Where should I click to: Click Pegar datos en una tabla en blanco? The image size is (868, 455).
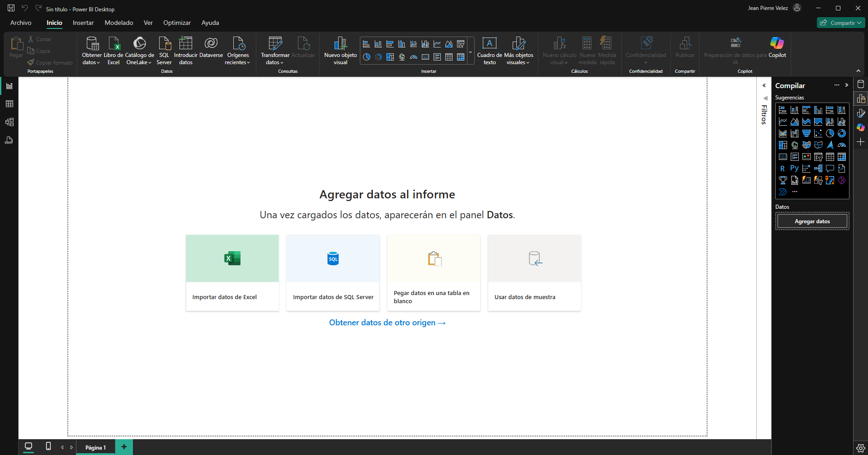point(434,272)
